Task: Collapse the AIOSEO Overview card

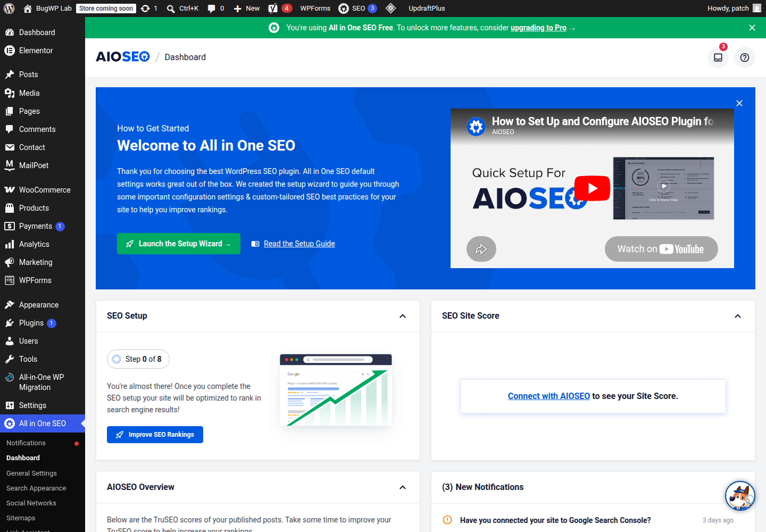Action: (403, 487)
